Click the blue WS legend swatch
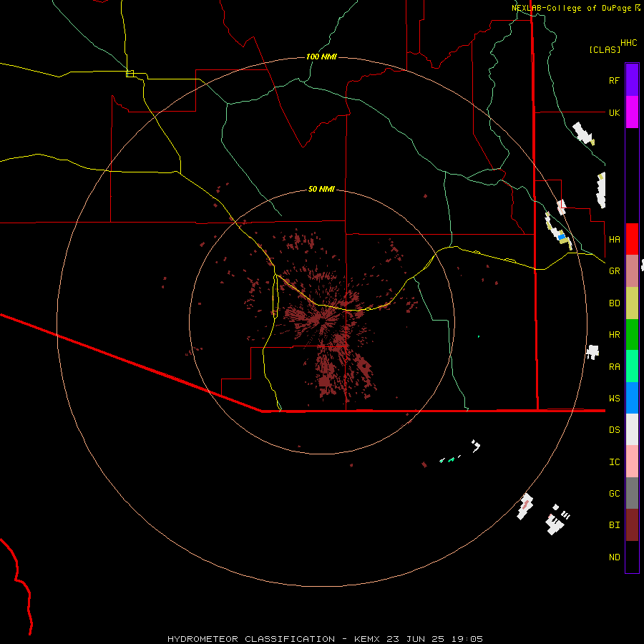This screenshot has width=644, height=644. pyautogui.click(x=632, y=398)
